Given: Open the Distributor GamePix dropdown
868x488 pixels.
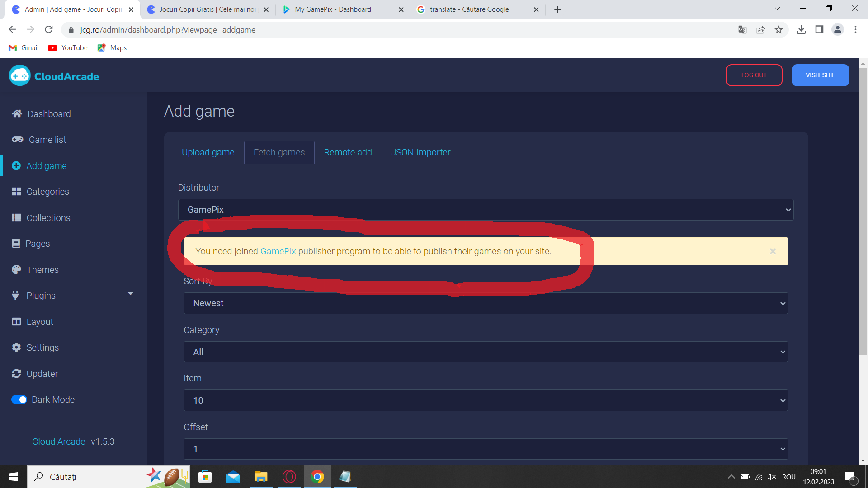Looking at the screenshot, I should [486, 210].
